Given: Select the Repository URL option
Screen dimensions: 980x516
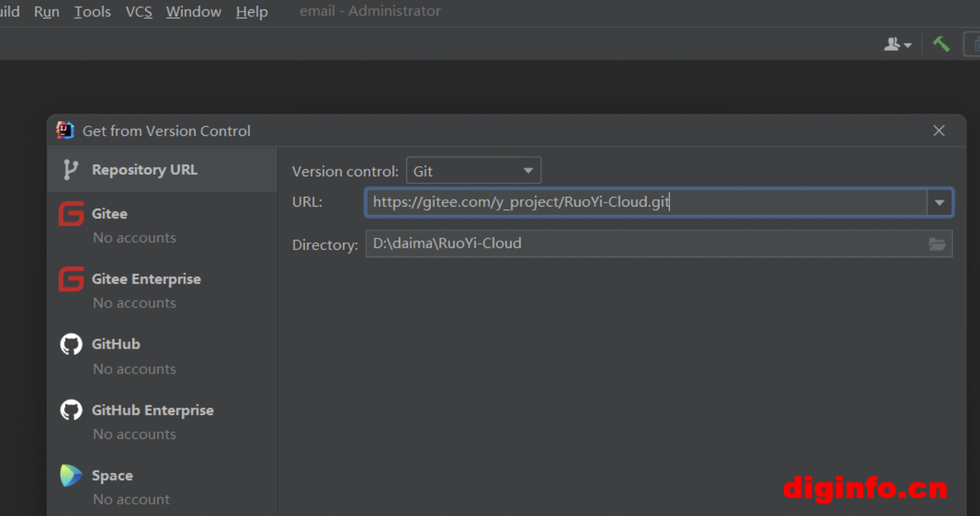Looking at the screenshot, I should click(163, 170).
